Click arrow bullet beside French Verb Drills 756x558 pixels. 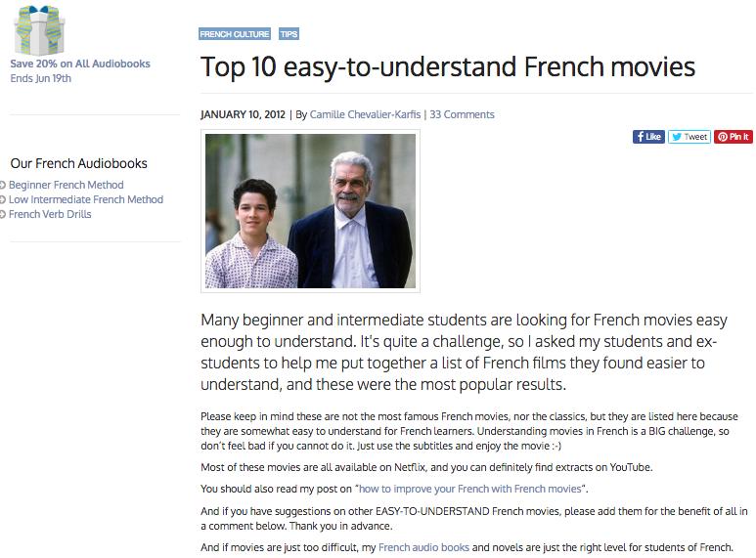[2, 214]
